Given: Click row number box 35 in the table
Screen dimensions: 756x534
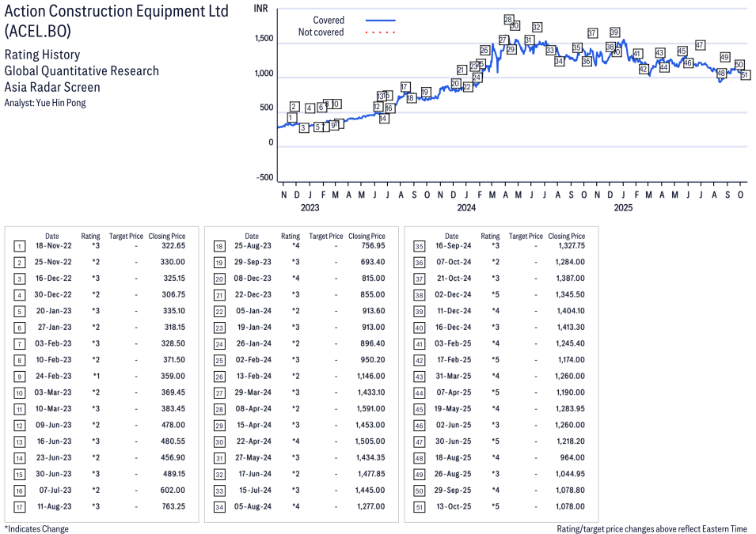Looking at the screenshot, I should tap(419, 246).
